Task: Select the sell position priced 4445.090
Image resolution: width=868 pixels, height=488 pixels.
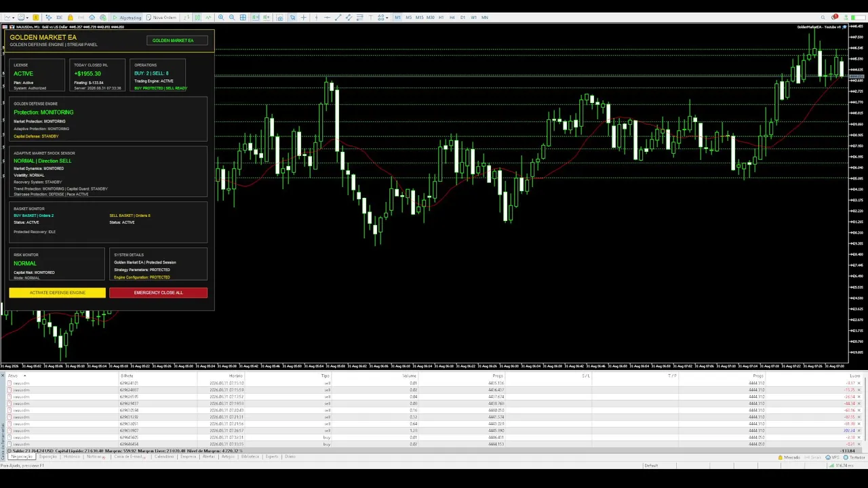Action: pyautogui.click(x=434, y=430)
